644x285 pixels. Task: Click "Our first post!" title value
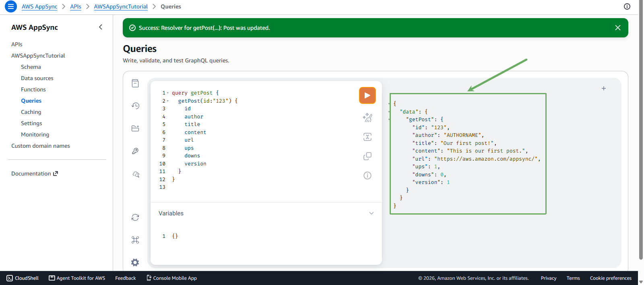(x=467, y=143)
